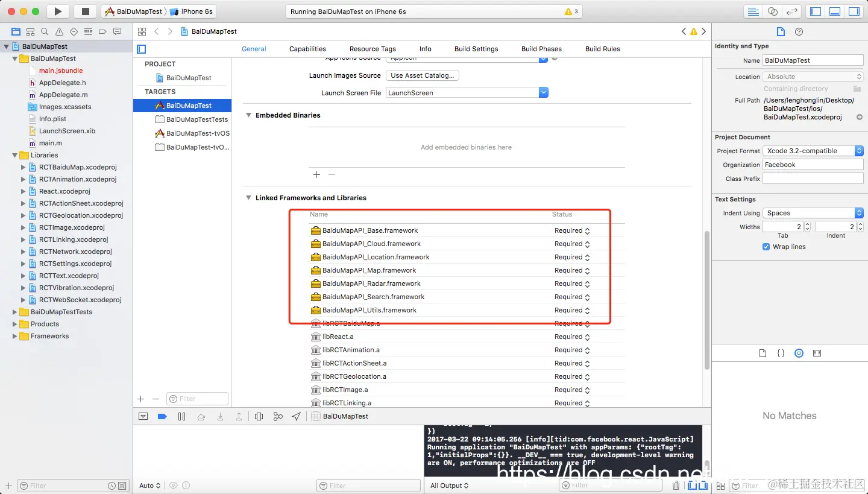Image resolution: width=868 pixels, height=494 pixels.
Task: Toggle the Debug area pane
Action: pos(835,11)
